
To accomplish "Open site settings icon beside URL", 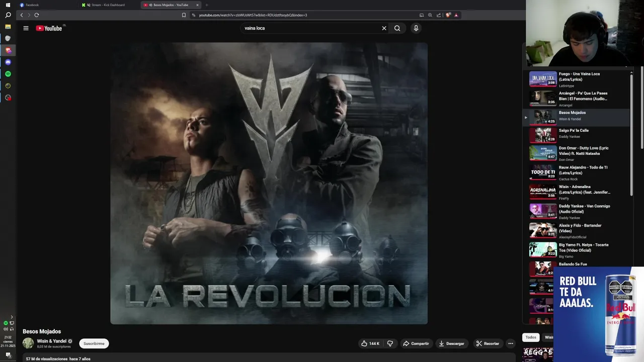I will pos(194,15).
